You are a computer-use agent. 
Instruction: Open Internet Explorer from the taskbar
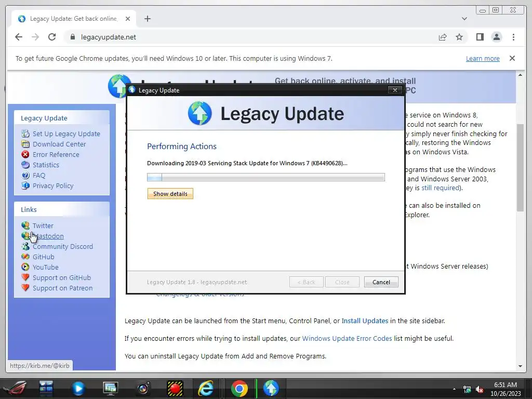(206, 389)
